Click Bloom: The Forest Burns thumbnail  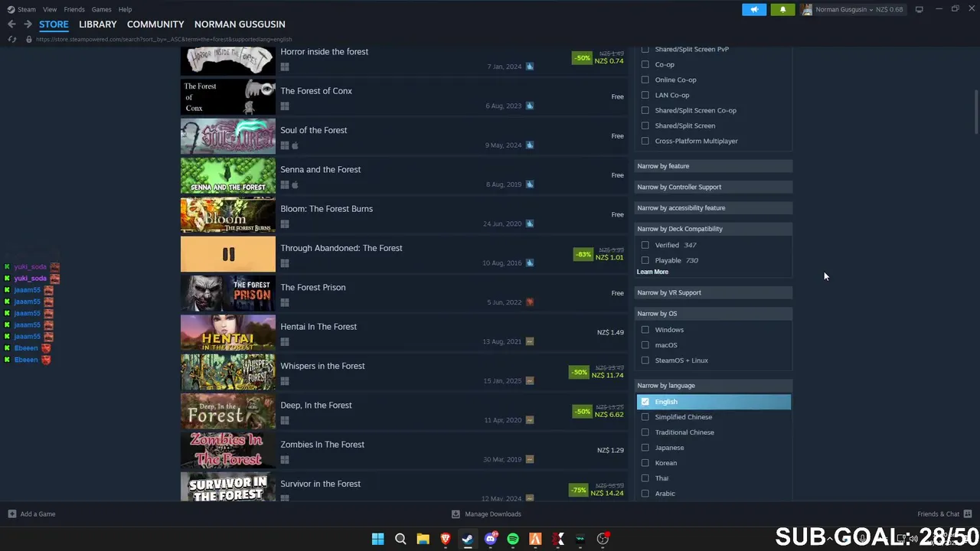228,215
